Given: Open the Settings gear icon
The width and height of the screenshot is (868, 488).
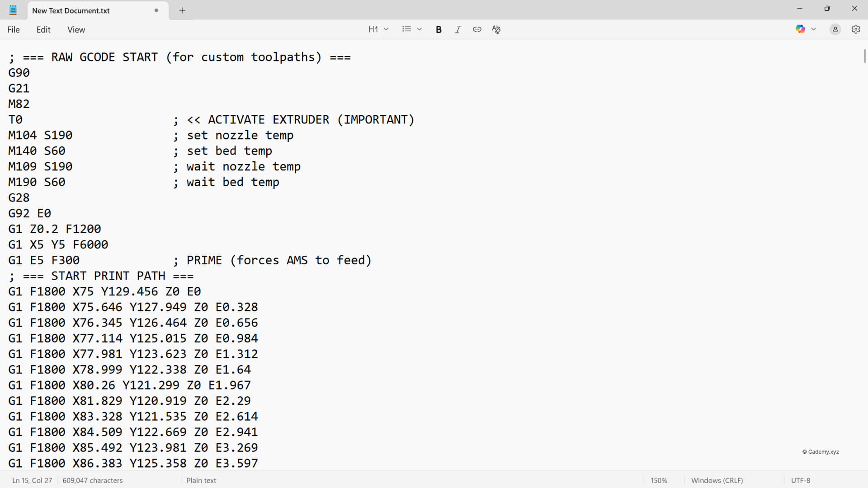Looking at the screenshot, I should click(x=855, y=29).
